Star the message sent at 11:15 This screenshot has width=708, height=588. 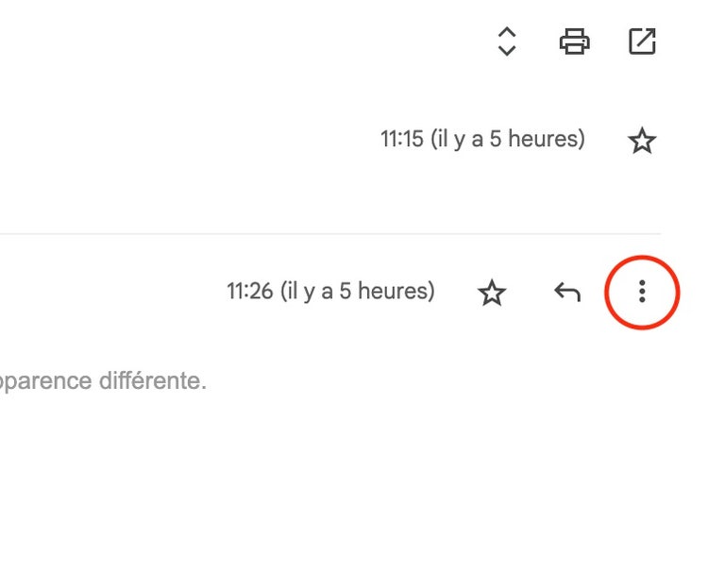coord(642,142)
